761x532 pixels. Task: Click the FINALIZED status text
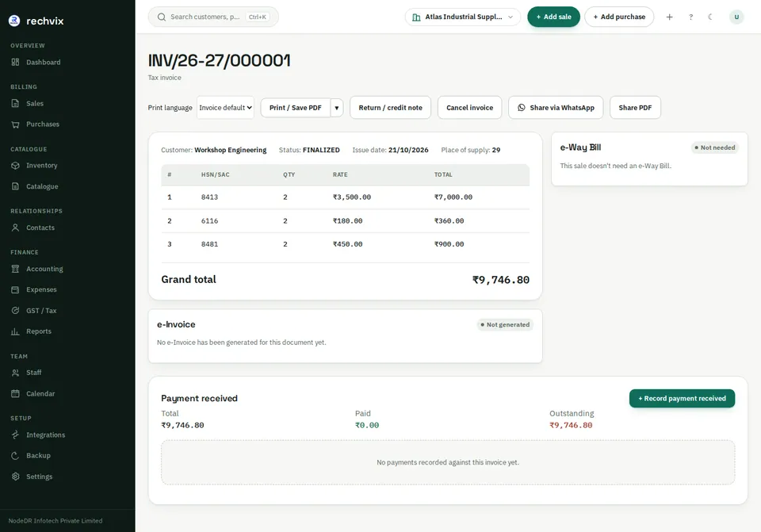(x=321, y=150)
